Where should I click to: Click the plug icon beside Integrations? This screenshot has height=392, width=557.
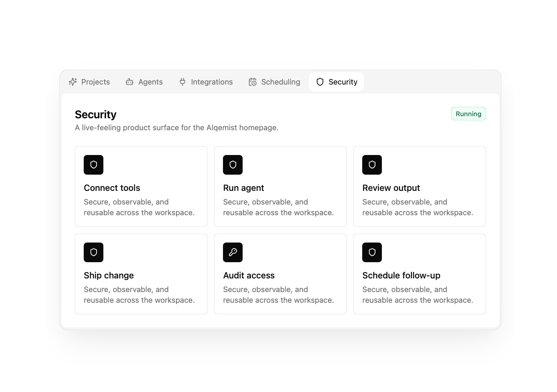point(182,82)
